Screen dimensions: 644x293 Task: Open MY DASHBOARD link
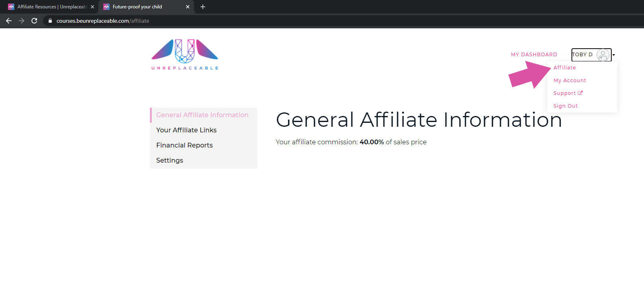tap(534, 55)
